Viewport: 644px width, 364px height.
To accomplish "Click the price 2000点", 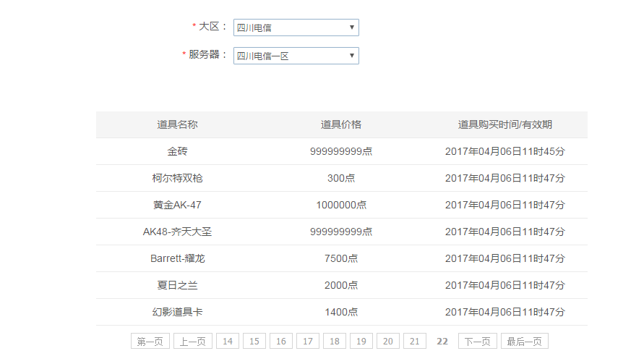I will click(x=341, y=285).
